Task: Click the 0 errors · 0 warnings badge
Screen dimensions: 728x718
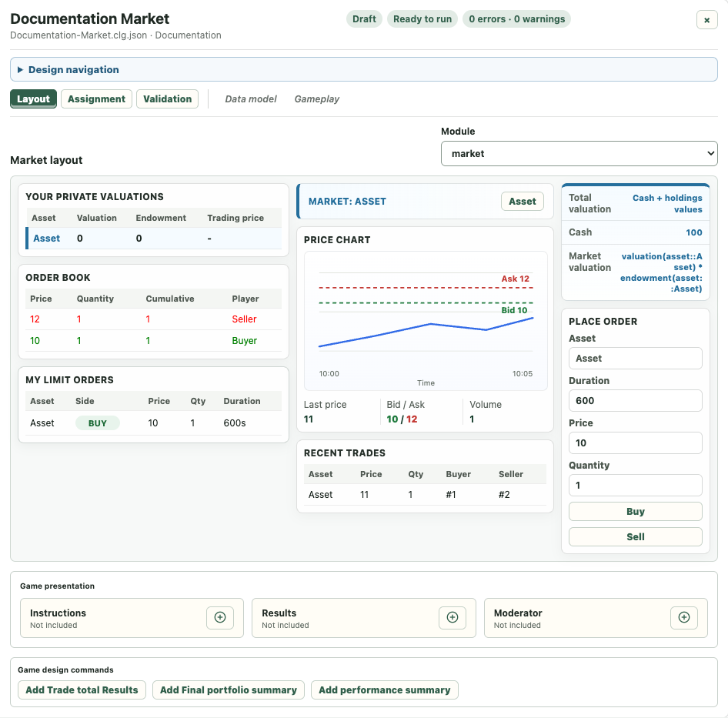Action: (x=516, y=19)
